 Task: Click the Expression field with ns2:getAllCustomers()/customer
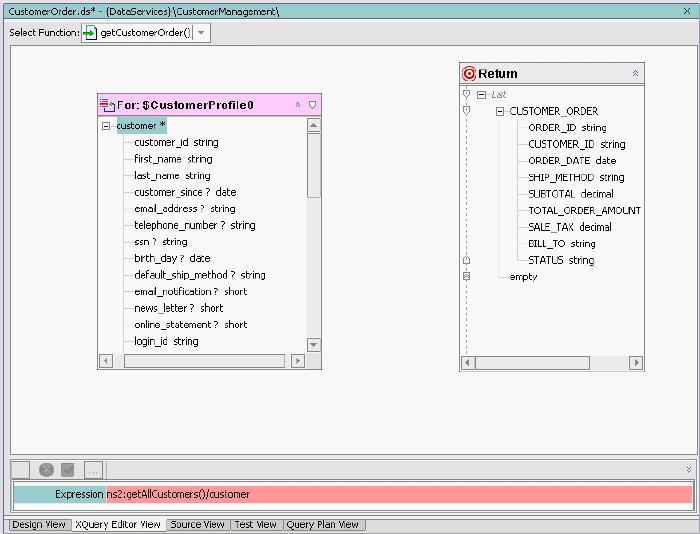click(x=399, y=494)
